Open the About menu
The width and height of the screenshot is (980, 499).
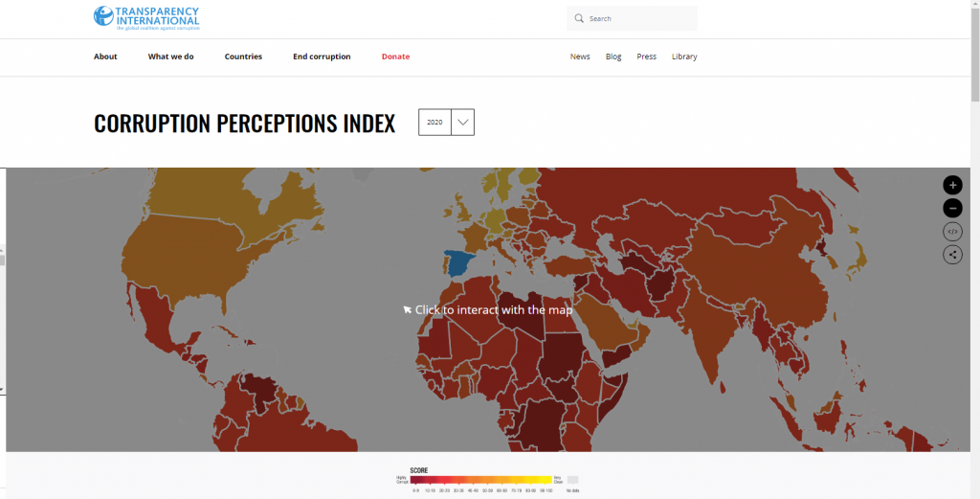click(105, 57)
